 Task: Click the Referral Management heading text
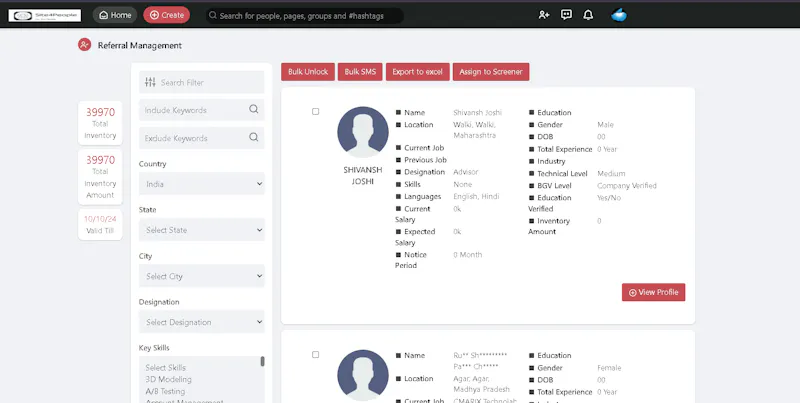click(x=140, y=45)
